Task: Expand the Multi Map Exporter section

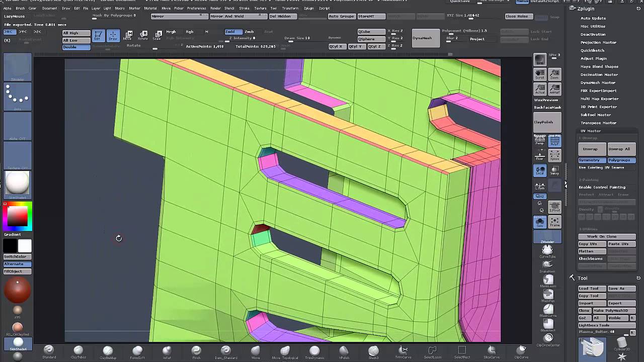Action: (600, 99)
